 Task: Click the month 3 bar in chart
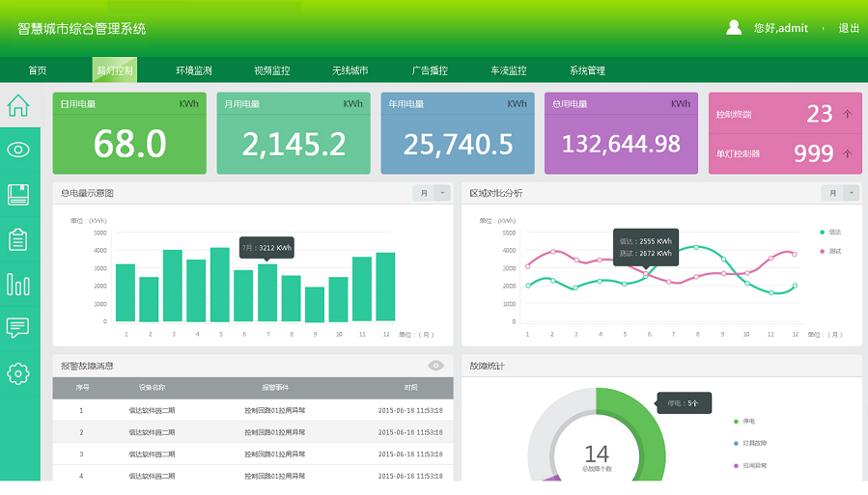point(173,286)
